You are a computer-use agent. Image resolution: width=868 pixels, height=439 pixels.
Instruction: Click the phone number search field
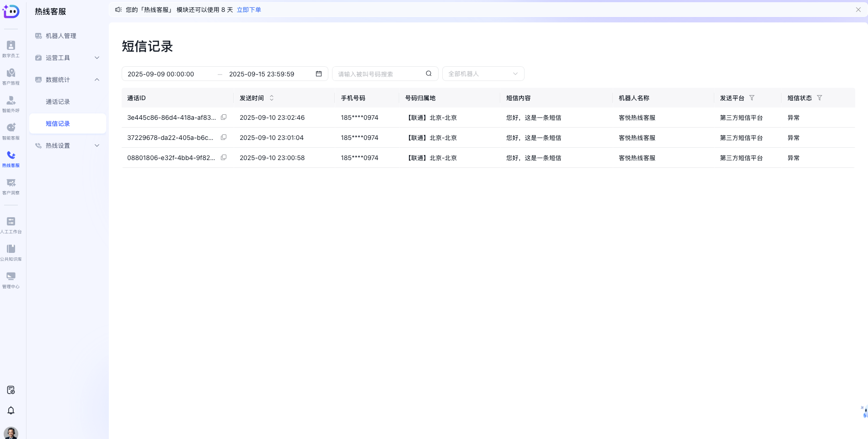click(380, 74)
